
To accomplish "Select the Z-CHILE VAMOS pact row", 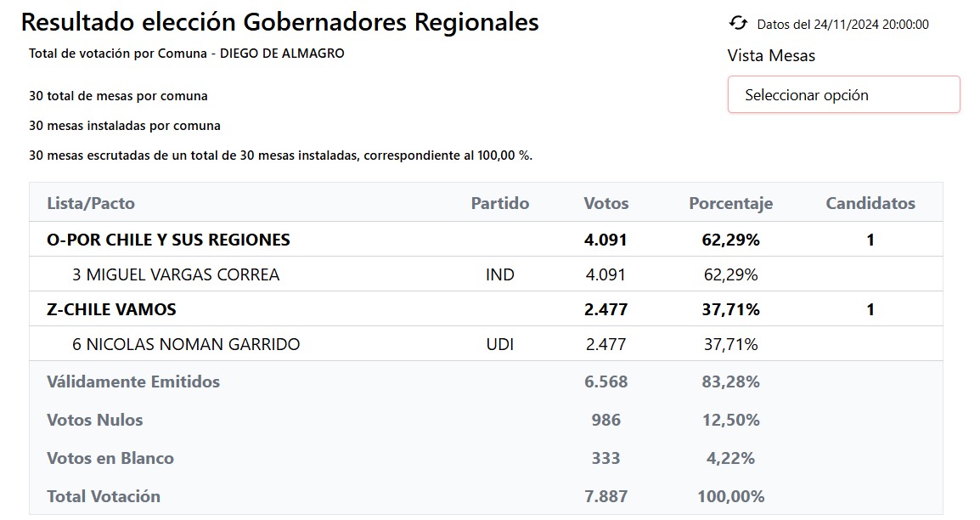I will point(486,309).
